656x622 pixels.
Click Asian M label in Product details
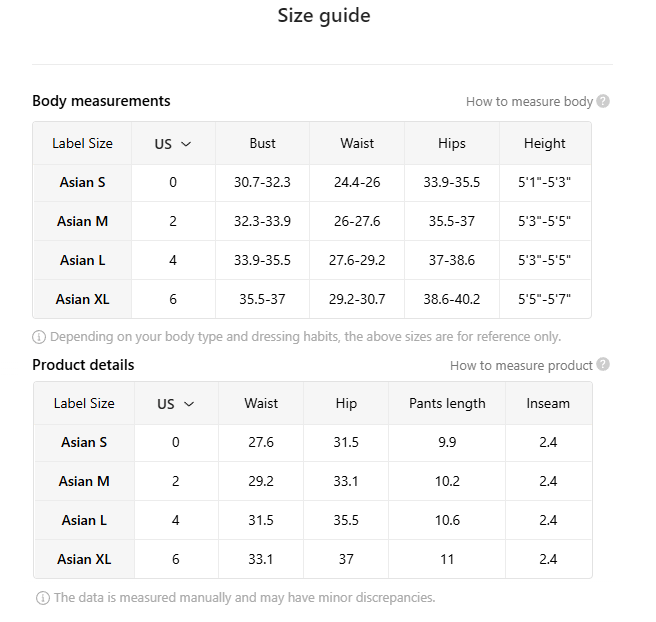(x=84, y=481)
